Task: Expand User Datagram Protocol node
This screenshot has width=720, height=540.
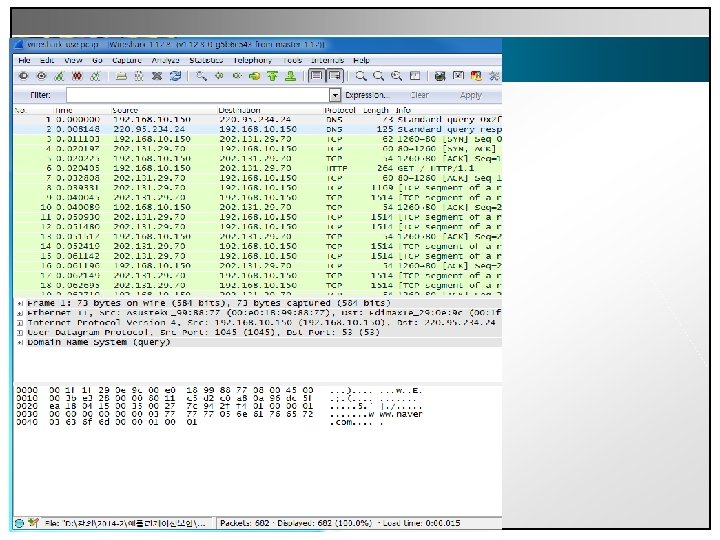Action: [20, 332]
